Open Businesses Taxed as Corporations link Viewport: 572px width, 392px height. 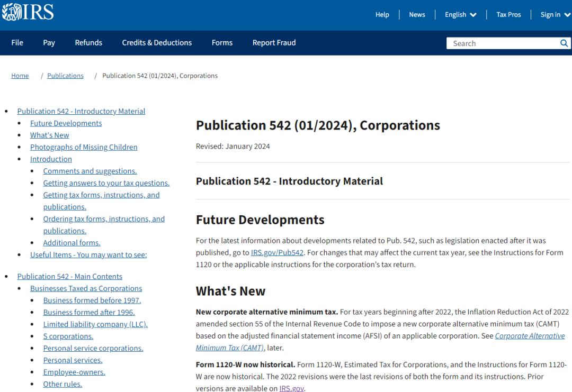tap(86, 288)
